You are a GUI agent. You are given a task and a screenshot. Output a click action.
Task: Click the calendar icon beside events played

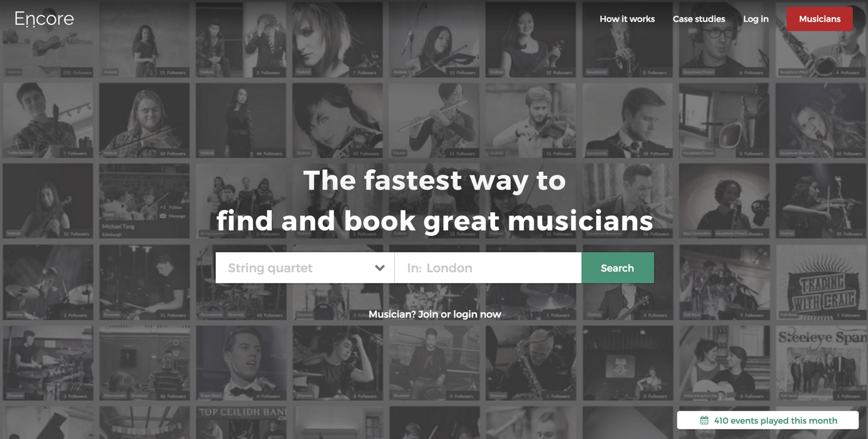click(x=704, y=420)
